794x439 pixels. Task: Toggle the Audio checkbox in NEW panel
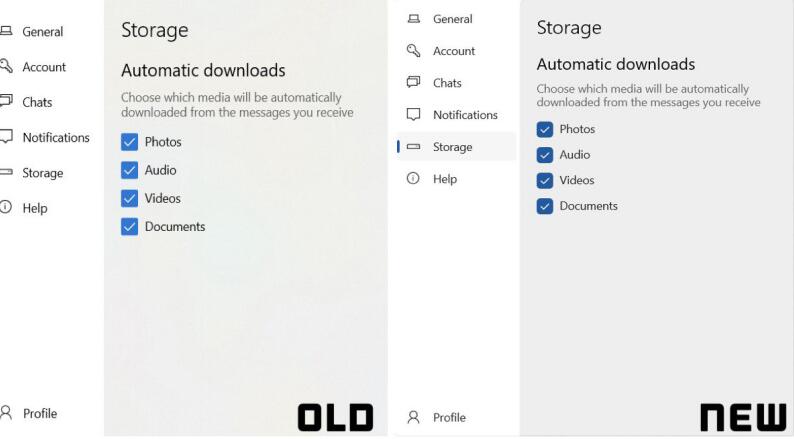(545, 155)
